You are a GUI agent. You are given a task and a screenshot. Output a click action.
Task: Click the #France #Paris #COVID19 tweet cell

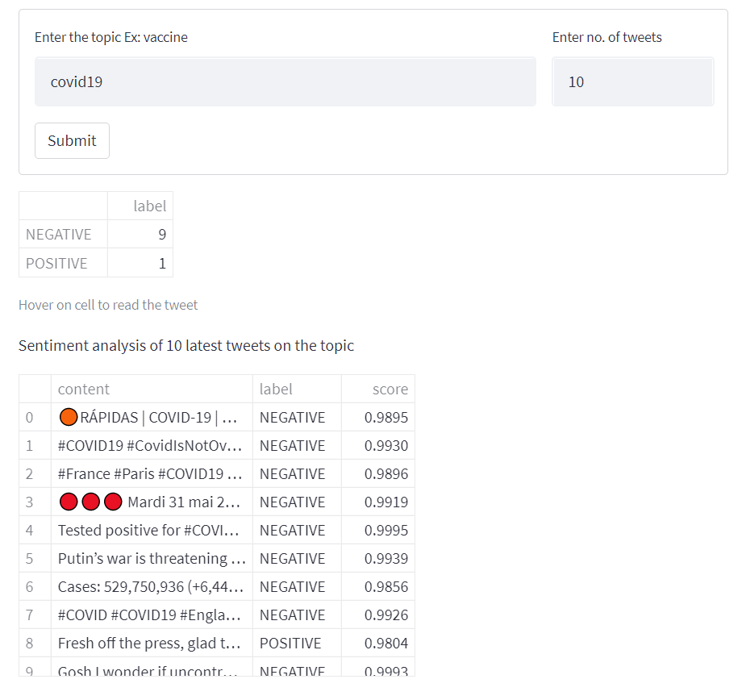(150, 473)
